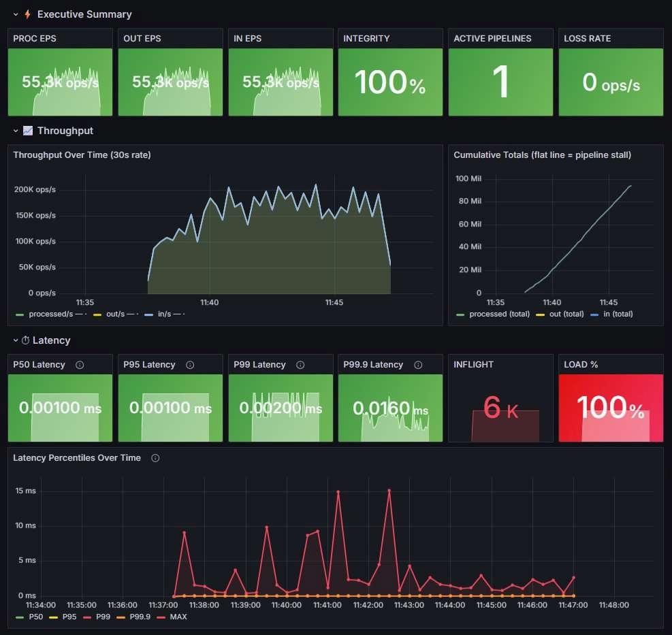Viewport: 672px width, 635px height.
Task: Click the 0 ops/s LOSS RATE value
Action: click(611, 82)
